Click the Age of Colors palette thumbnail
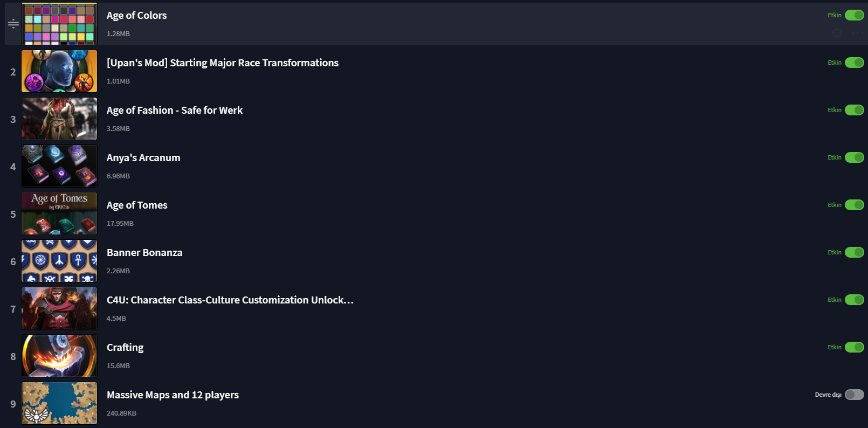The height and width of the screenshot is (428, 868). coord(59,24)
